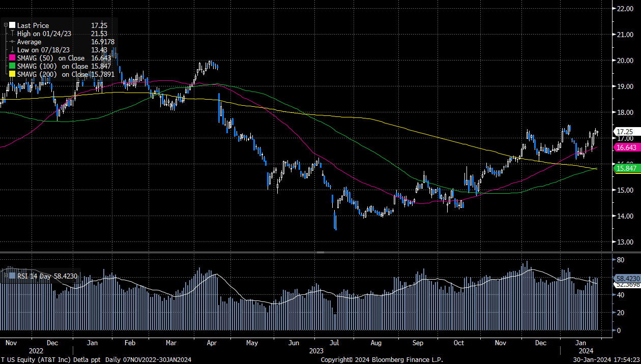Click legend value 13.43
Screen dimensions: 641x364
coord(99,50)
